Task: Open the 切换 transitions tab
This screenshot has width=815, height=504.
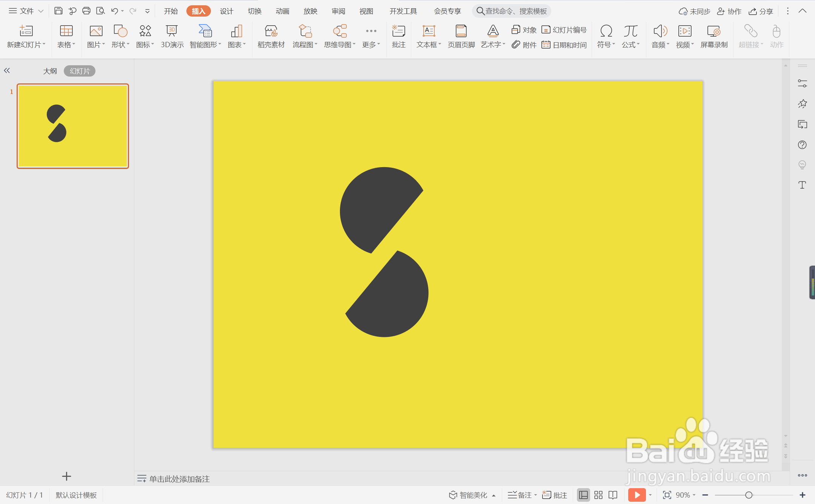Action: pos(255,11)
